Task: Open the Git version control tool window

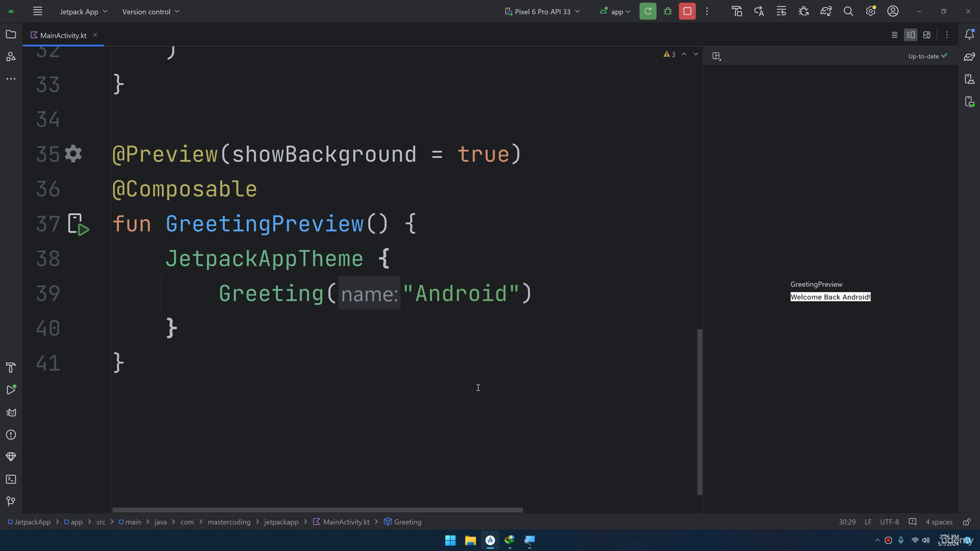Action: click(x=11, y=502)
